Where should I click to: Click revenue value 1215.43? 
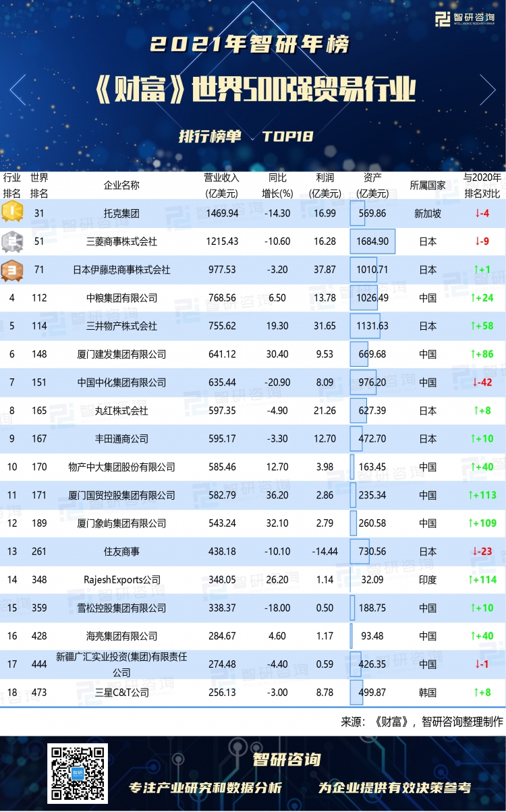click(222, 241)
